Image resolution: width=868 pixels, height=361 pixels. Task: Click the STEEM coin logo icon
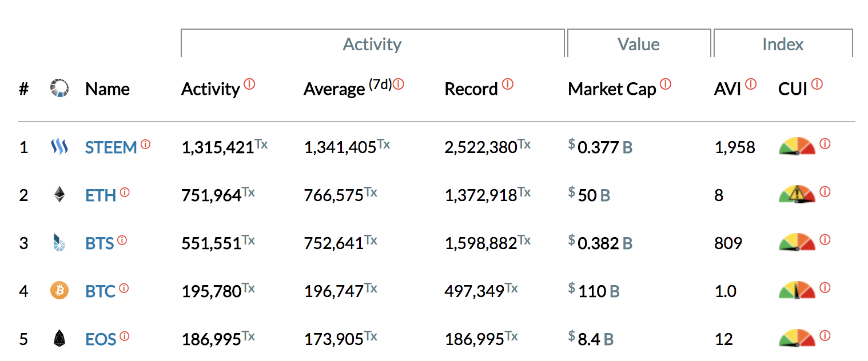pos(59,147)
